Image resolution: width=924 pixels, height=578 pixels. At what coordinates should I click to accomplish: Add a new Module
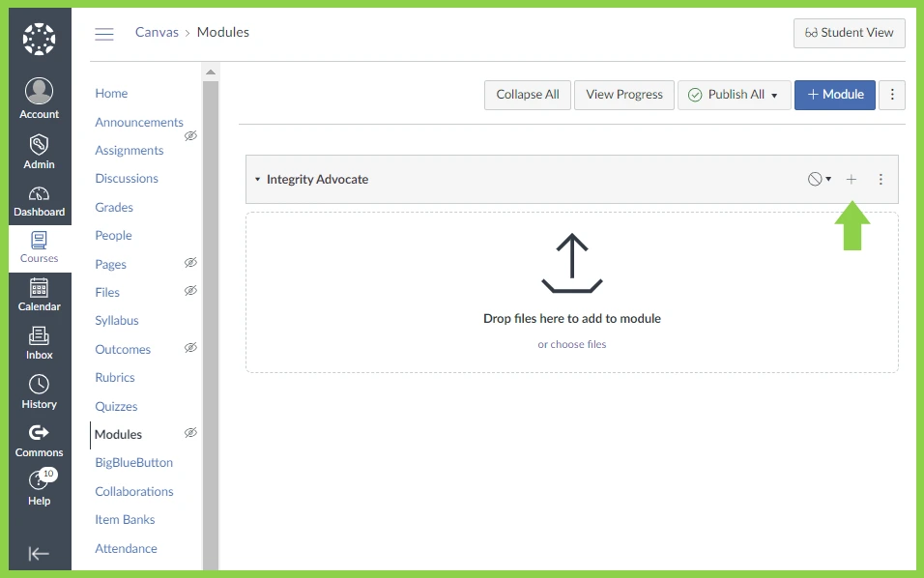pos(834,95)
